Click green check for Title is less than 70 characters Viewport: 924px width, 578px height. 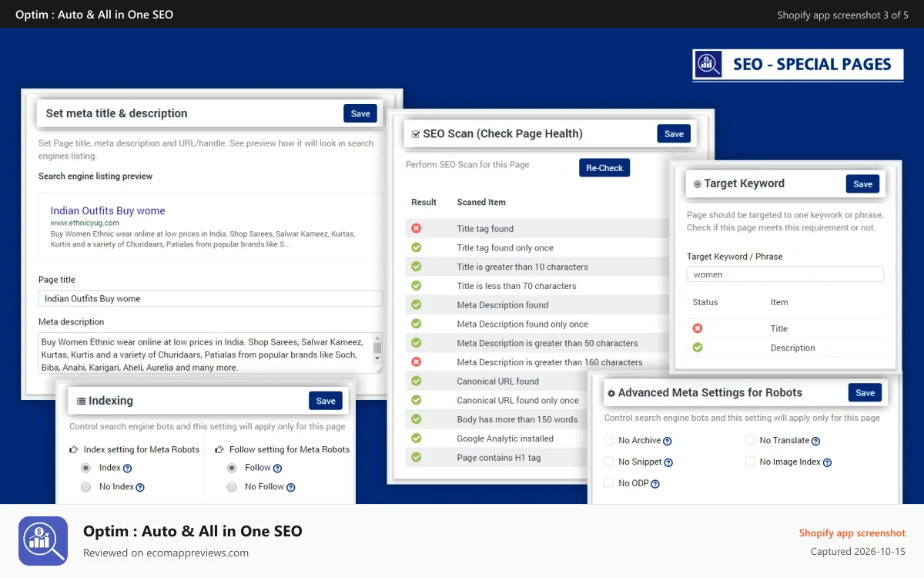(x=416, y=285)
